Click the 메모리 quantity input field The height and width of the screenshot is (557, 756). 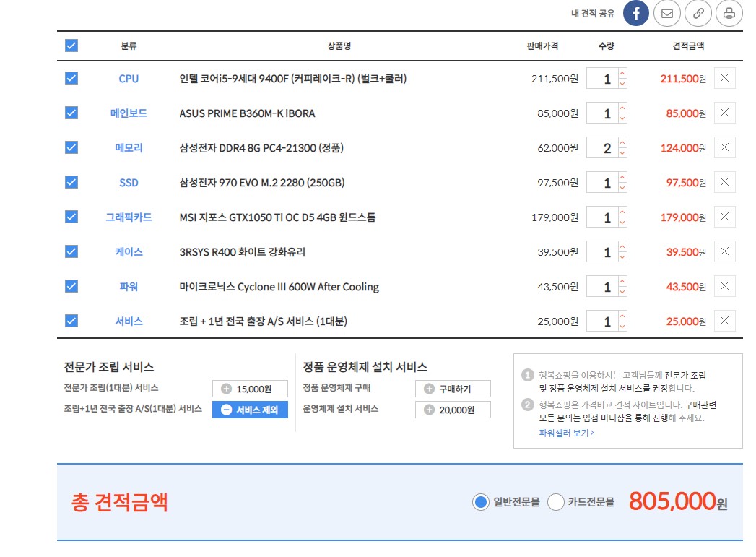[x=602, y=147]
